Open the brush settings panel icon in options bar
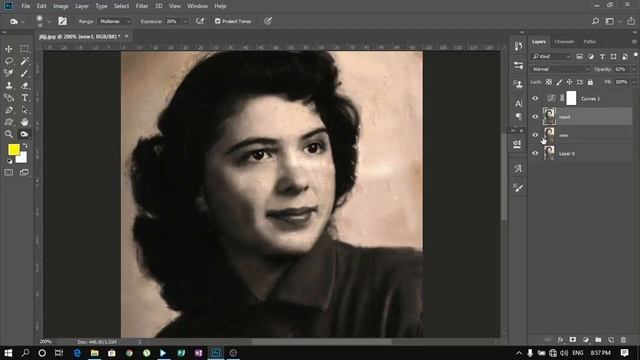Screen dimensions: 640x360 [62, 21]
